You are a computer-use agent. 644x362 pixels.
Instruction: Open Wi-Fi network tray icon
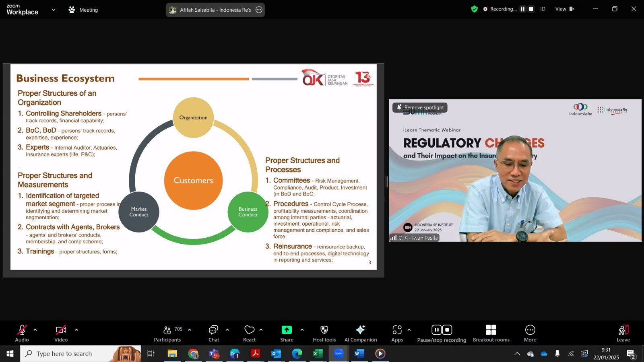pos(571,354)
